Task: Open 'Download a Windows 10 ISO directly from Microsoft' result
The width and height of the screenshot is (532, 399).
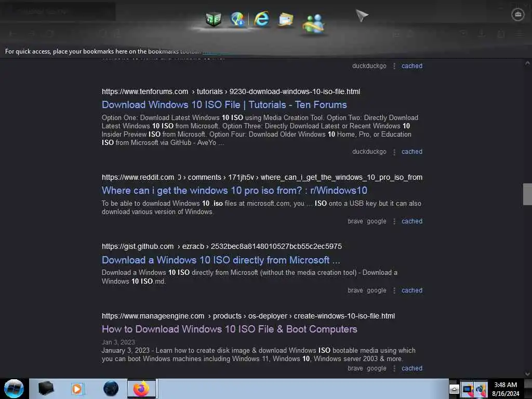Action: click(221, 260)
